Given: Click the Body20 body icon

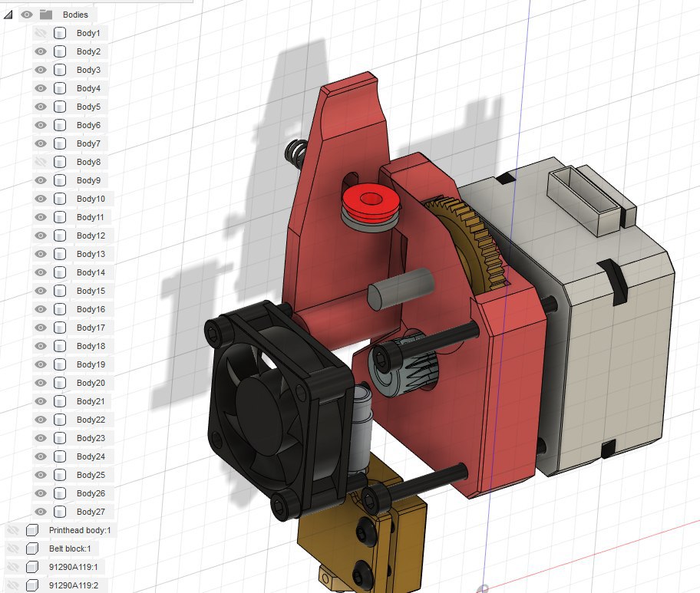Looking at the screenshot, I should pos(60,383).
